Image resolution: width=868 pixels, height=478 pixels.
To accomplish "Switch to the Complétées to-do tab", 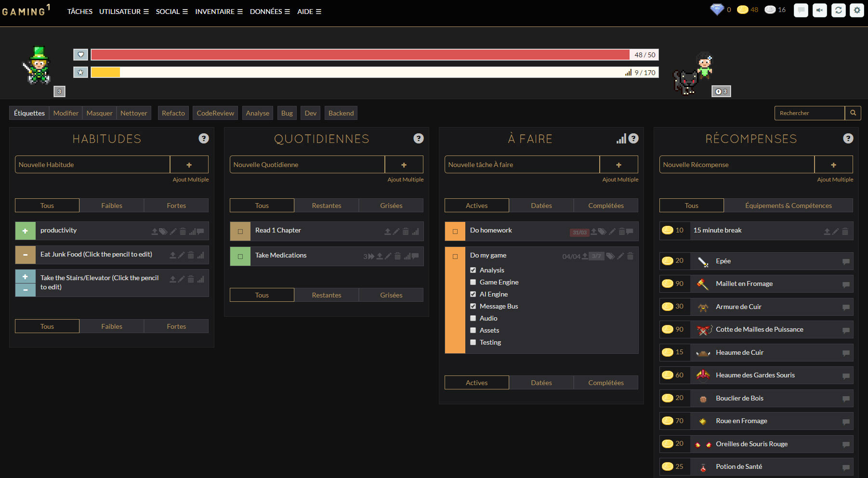I will (605, 206).
